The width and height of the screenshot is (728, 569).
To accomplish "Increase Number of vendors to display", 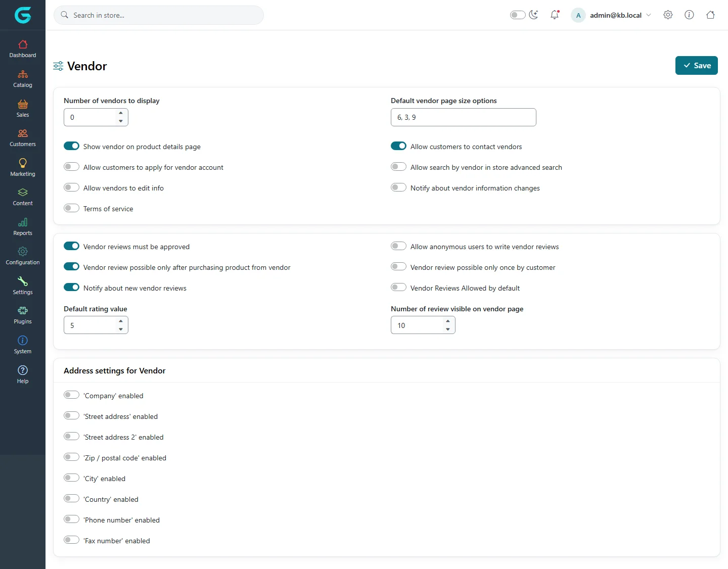I will 121,113.
